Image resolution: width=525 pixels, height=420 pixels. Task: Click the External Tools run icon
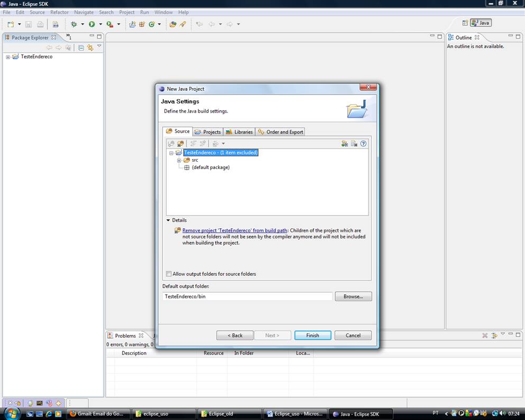109,24
